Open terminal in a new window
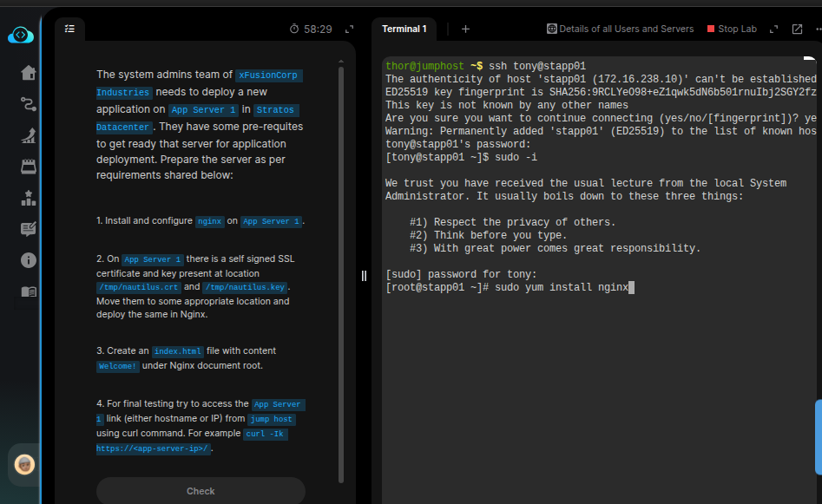The image size is (822, 504). (x=797, y=29)
